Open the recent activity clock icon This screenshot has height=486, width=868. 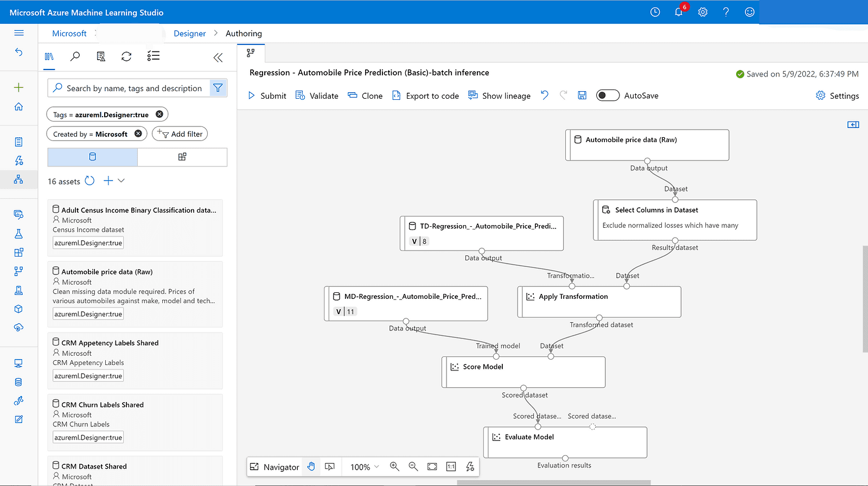tap(655, 12)
